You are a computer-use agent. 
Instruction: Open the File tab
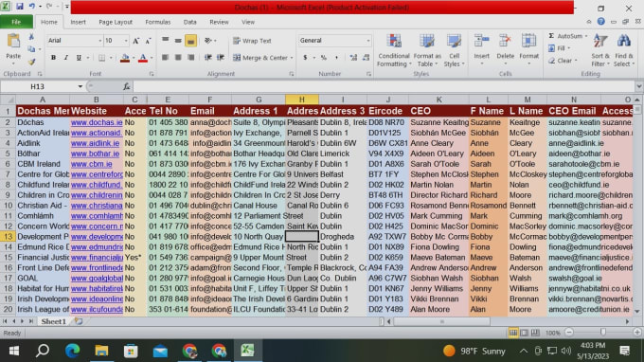point(16,22)
